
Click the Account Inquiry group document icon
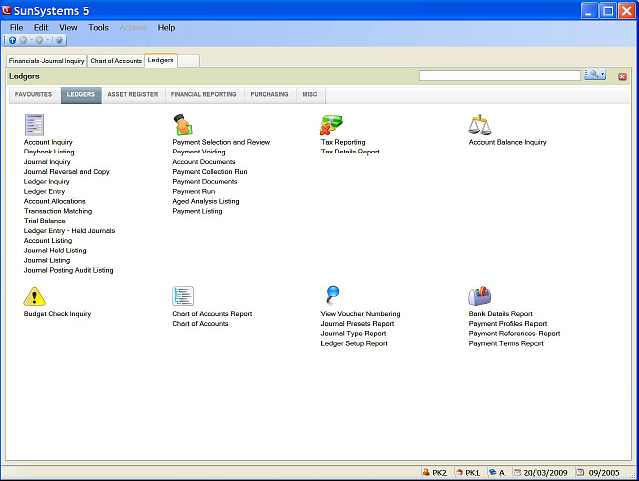(x=34, y=125)
